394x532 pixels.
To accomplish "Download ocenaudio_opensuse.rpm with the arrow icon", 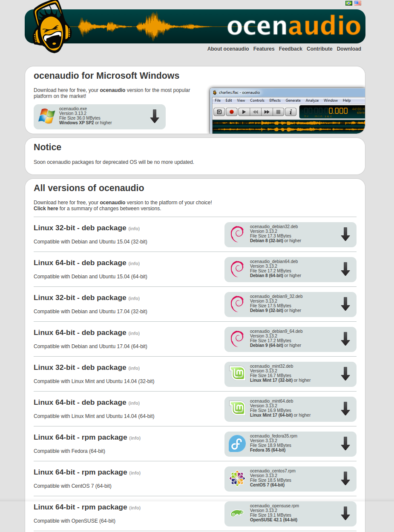I will pos(345,513).
